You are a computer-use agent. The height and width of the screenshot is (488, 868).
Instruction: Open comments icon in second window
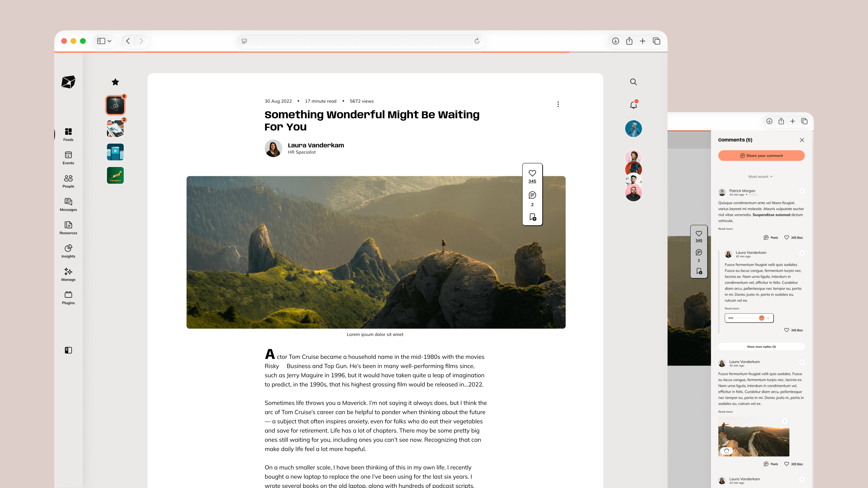pyautogui.click(x=699, y=252)
